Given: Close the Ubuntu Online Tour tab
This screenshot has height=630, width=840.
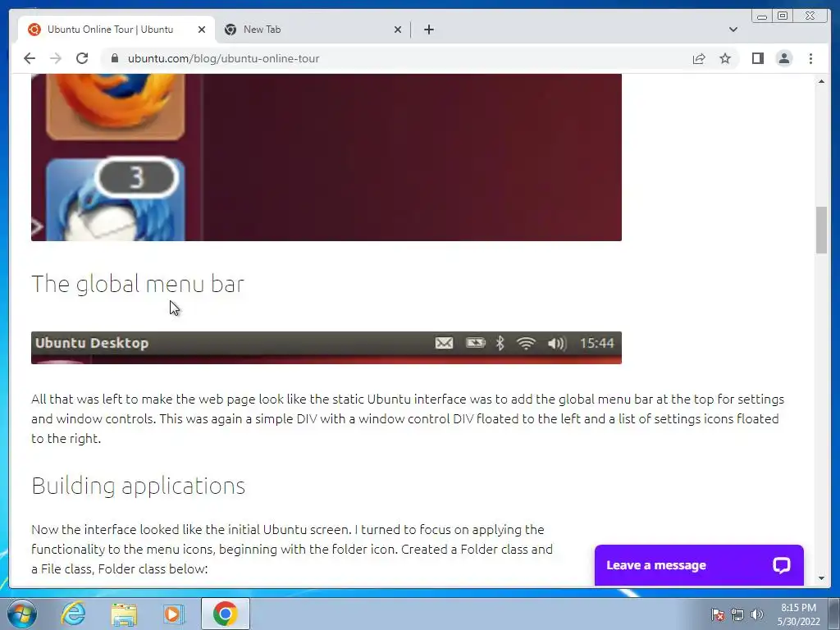Looking at the screenshot, I should pos(202,30).
